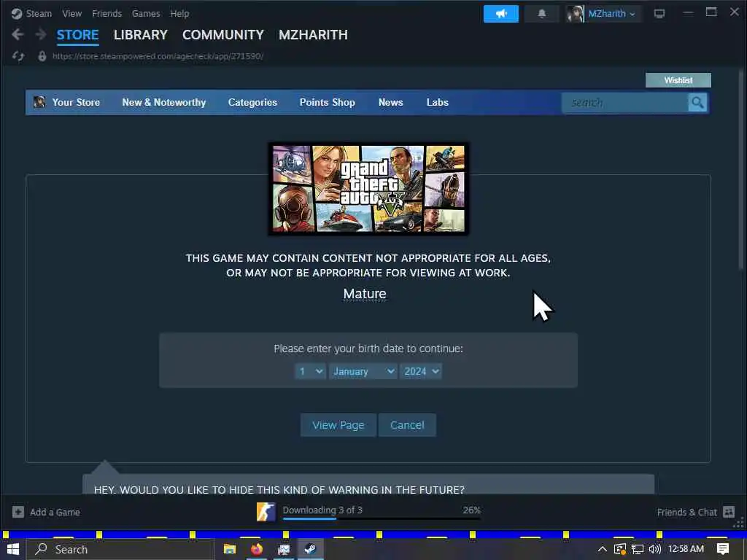Screen dimensions: 747x560
Task: Click the download progress bar
Action: [382, 518]
